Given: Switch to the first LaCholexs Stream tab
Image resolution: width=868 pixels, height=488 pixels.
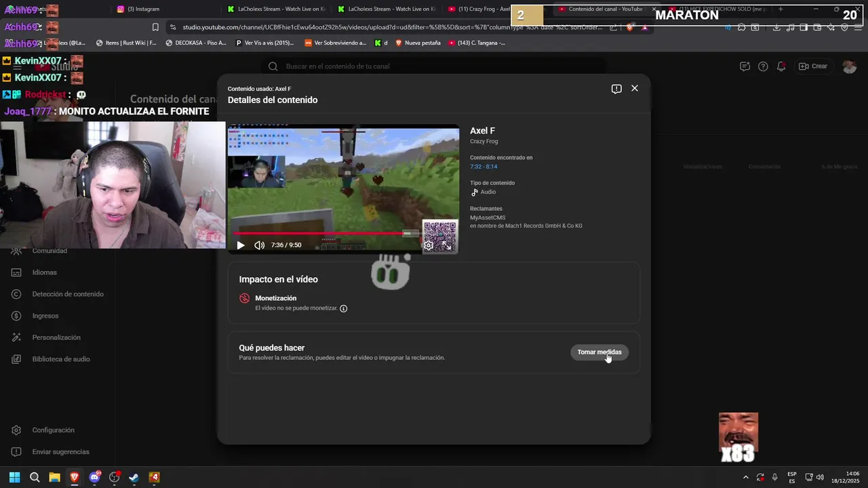Looking at the screenshot, I should pyautogui.click(x=275, y=9).
